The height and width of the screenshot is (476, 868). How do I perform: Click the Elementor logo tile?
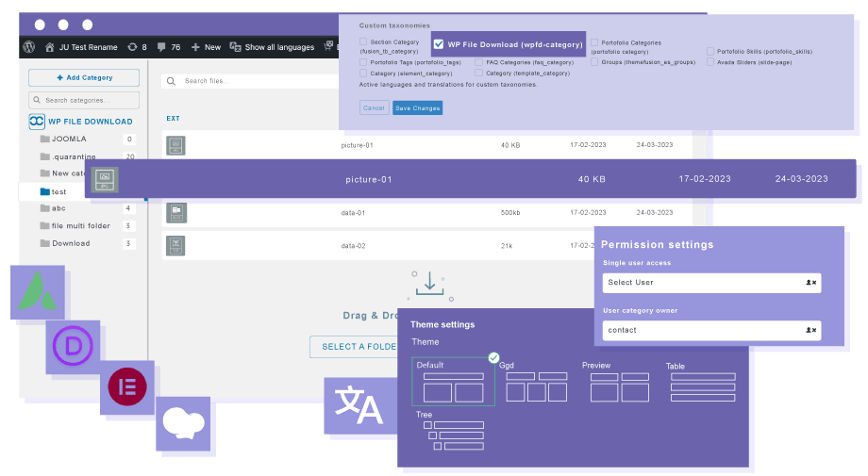tap(127, 387)
